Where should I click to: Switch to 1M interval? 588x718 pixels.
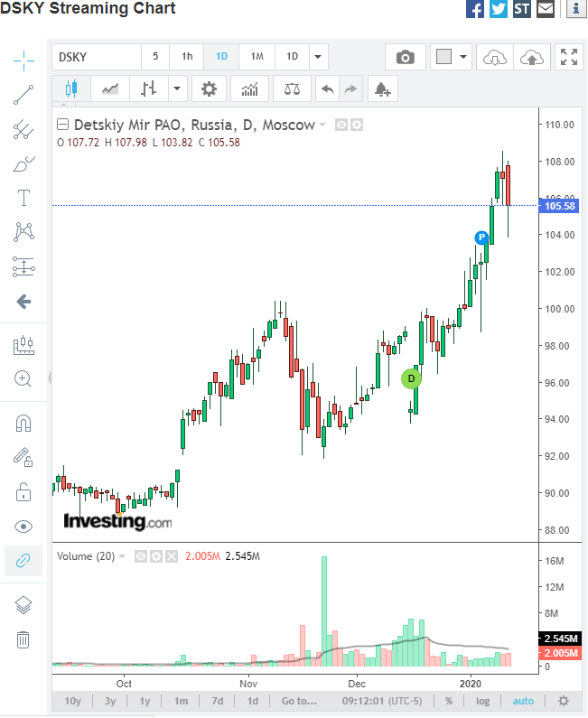coord(257,57)
